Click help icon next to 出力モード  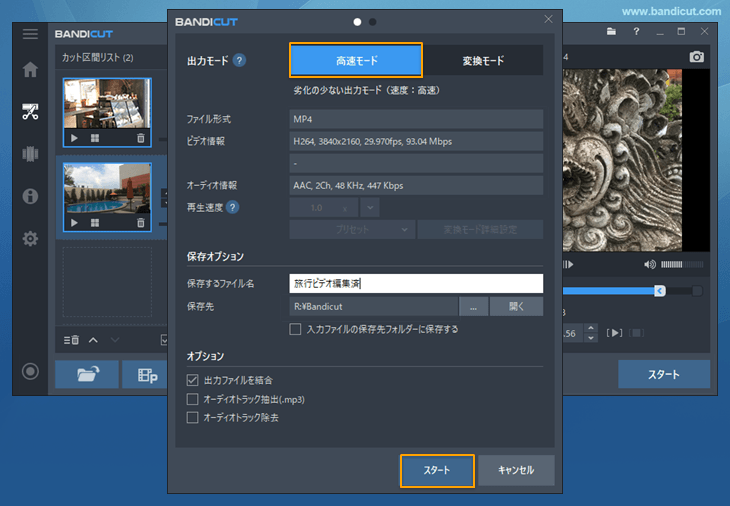click(239, 61)
